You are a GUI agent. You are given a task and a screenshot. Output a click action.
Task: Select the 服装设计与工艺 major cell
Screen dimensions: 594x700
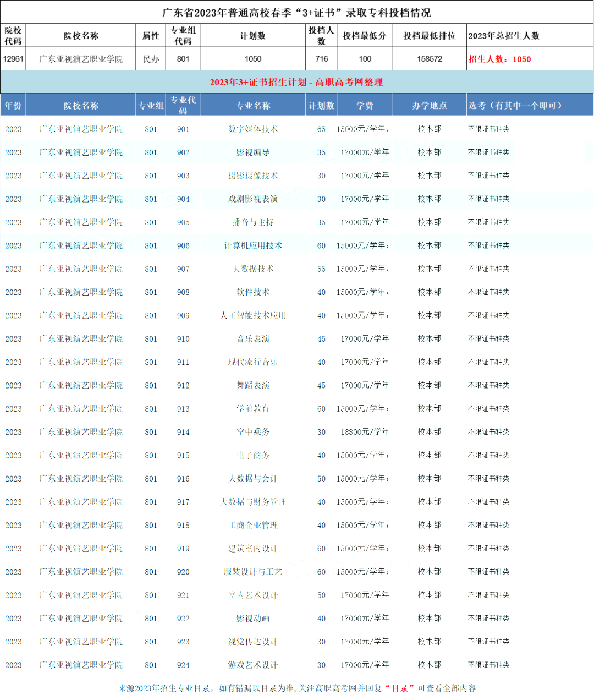tap(253, 572)
